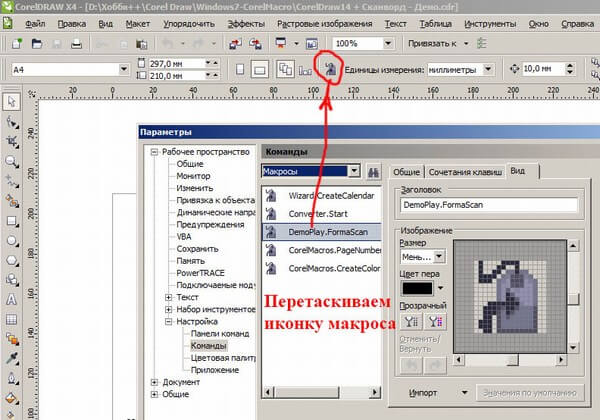Click the Export icon in standard toolbar
Screen dimensions: 600x420
(x=255, y=44)
